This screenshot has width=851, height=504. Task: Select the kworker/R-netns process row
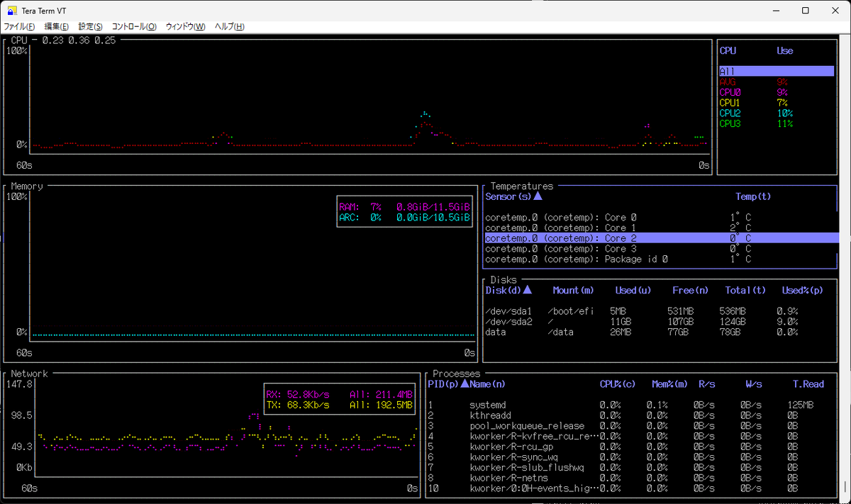coord(631,478)
